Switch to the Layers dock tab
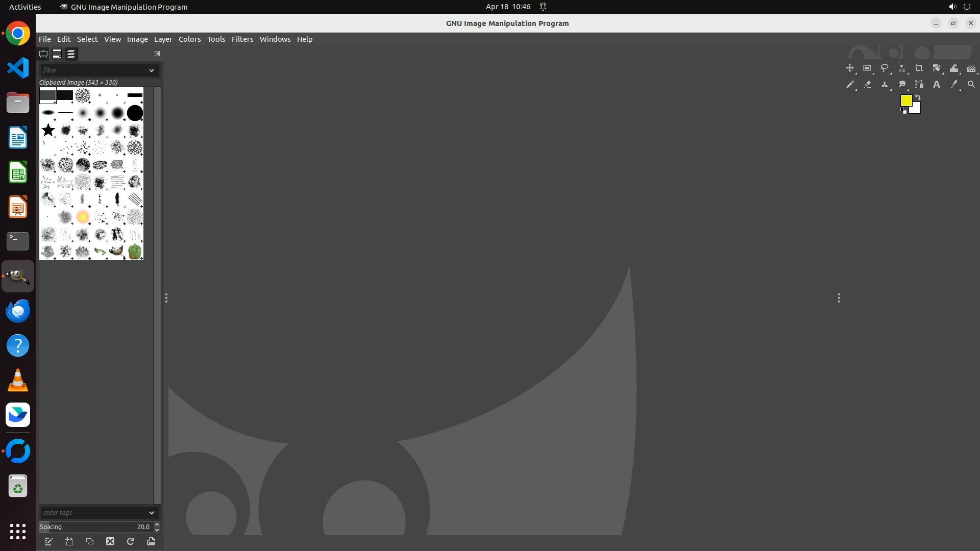 pyautogui.click(x=71, y=54)
